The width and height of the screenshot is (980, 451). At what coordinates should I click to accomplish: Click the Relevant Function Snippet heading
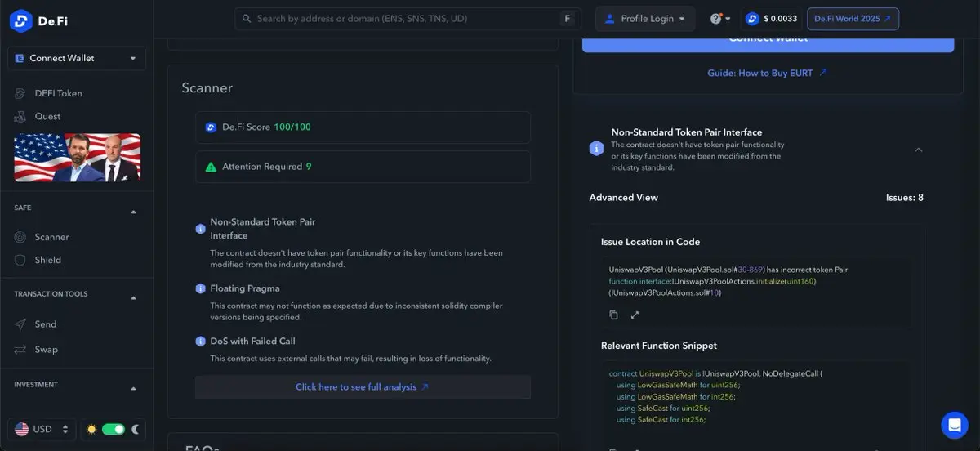pyautogui.click(x=659, y=346)
